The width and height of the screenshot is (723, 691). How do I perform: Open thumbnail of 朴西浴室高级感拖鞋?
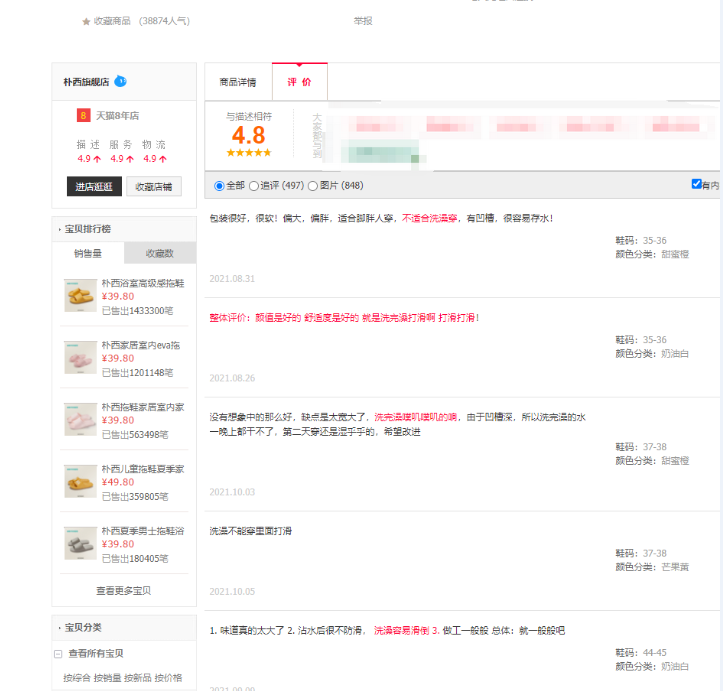point(80,295)
